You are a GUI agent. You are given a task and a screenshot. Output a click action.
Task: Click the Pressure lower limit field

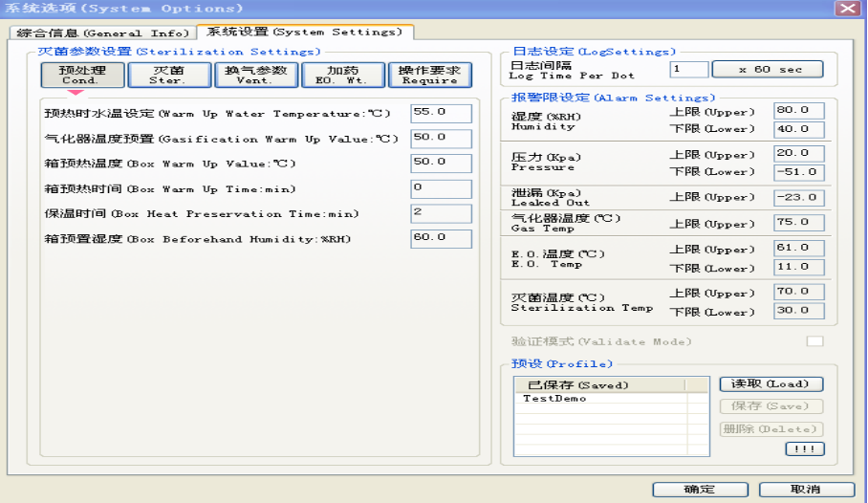798,172
